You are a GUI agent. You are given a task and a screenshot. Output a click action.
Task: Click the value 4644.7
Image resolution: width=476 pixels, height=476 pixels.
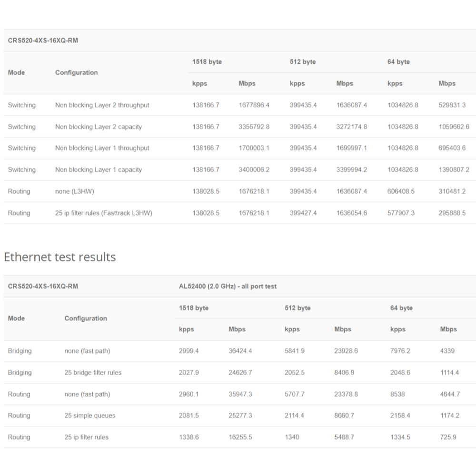(450, 394)
